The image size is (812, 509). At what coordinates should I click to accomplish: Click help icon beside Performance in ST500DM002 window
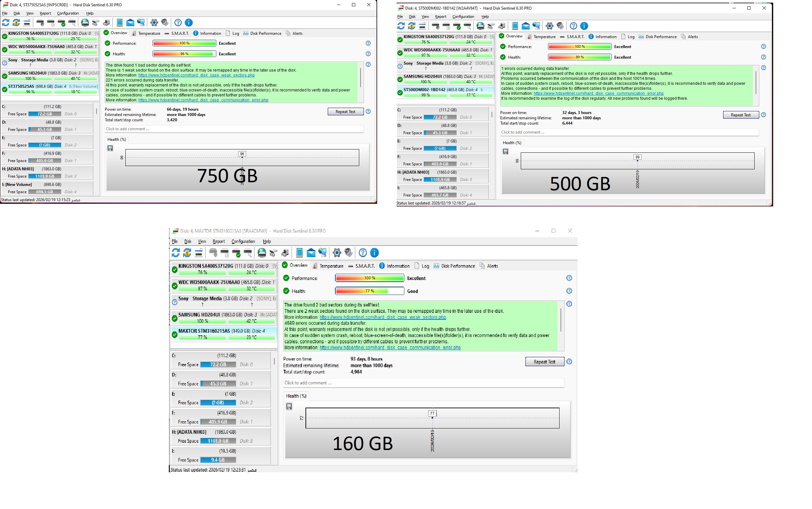click(x=764, y=46)
